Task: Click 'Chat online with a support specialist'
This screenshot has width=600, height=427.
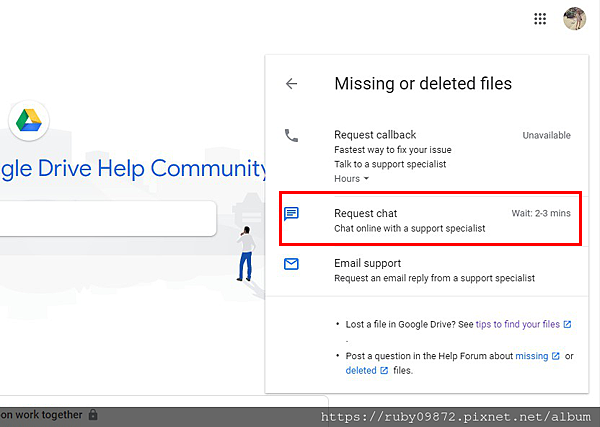Action: pos(409,228)
